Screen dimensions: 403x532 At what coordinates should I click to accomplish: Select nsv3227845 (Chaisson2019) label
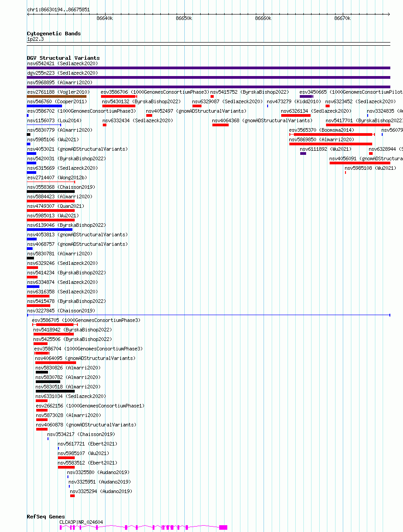[x=61, y=311]
